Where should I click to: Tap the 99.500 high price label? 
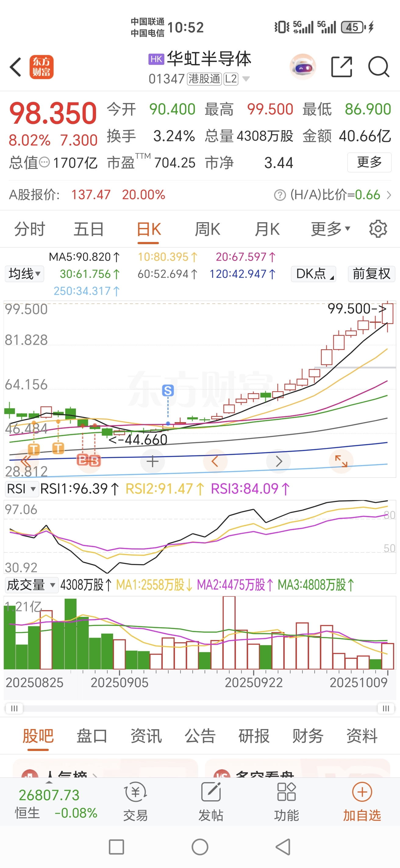click(356, 309)
